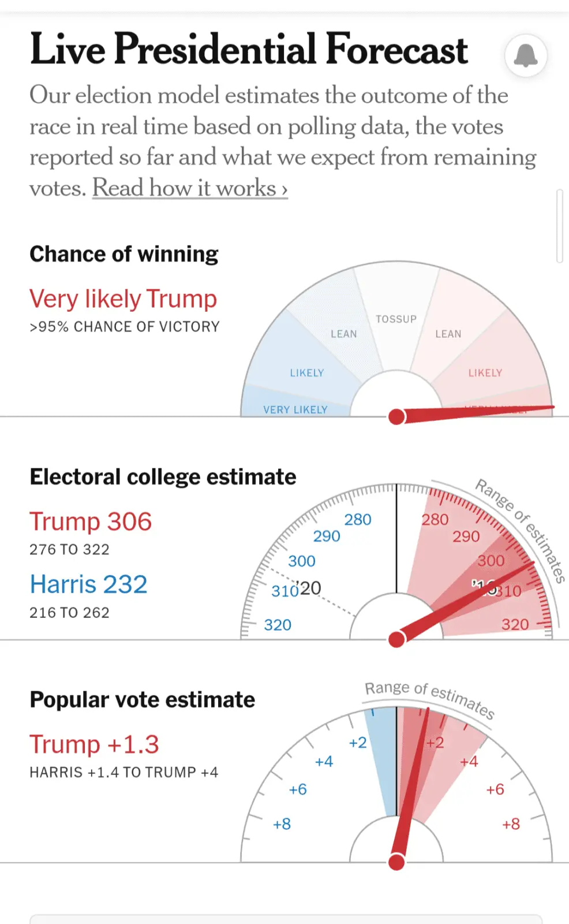Image resolution: width=569 pixels, height=924 pixels.
Task: Click the "Trump +1.3" popular vote figure
Action: click(94, 744)
